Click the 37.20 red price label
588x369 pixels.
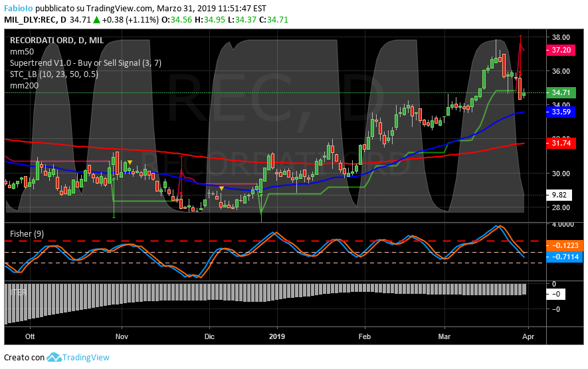click(561, 50)
